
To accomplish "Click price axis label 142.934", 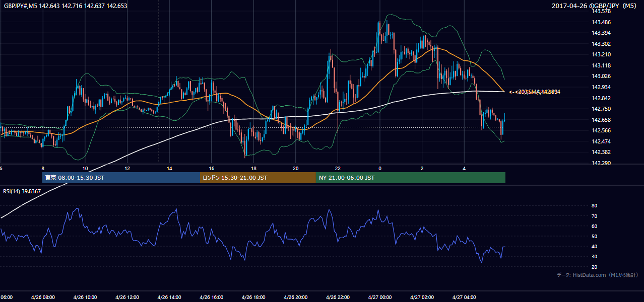I will click(601, 87).
